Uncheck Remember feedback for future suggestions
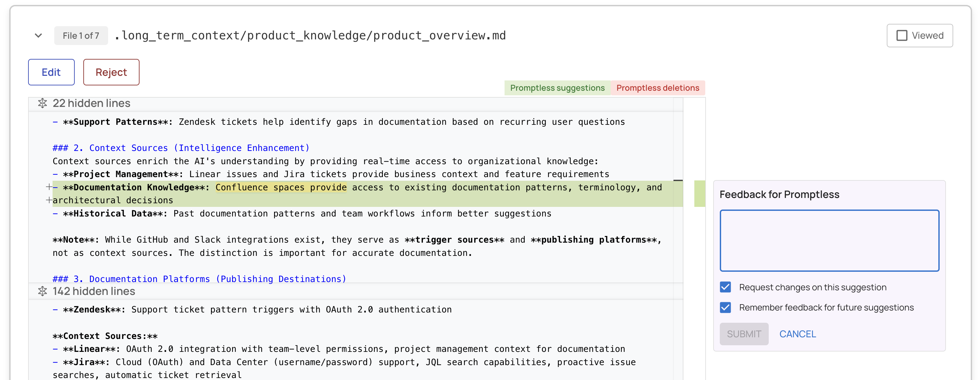 [725, 307]
